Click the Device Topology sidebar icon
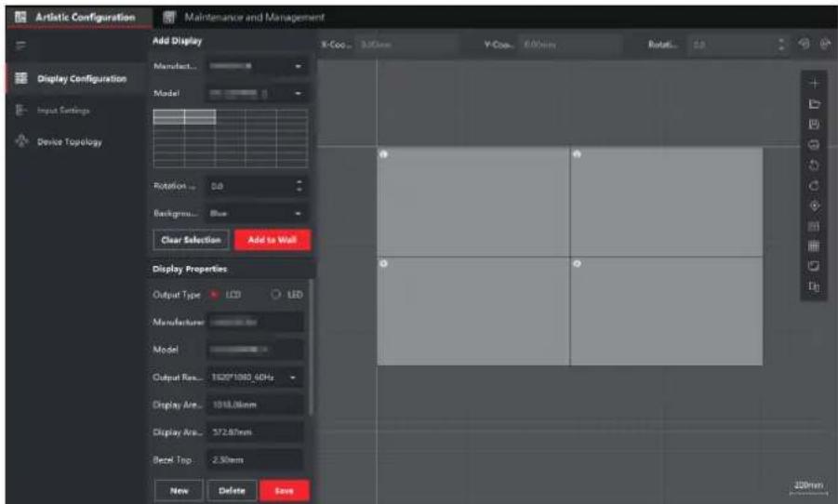This screenshot has width=838, height=504. pyautogui.click(x=21, y=141)
